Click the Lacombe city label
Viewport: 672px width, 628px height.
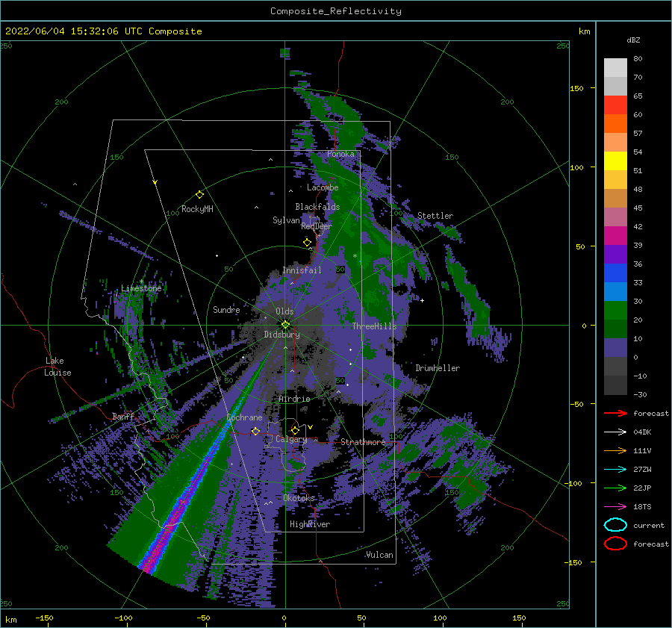coord(323,187)
